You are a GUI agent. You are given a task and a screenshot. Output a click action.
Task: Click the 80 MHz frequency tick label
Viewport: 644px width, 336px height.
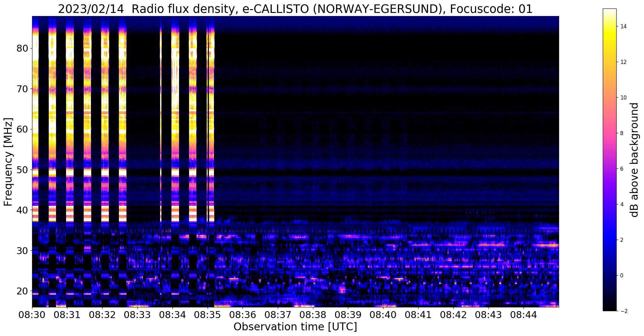[22, 48]
